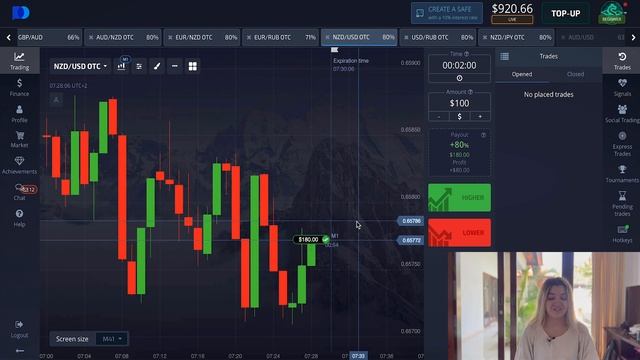View Achievements in sidebar

19,165
